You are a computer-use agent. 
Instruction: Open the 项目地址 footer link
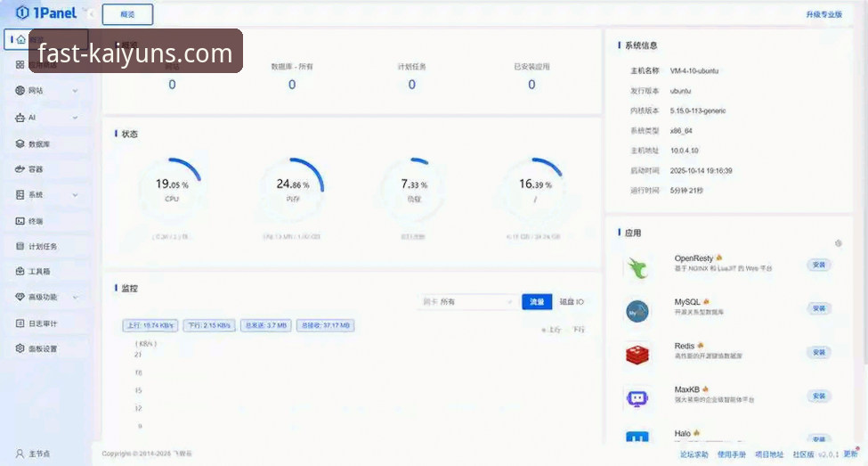(769, 454)
